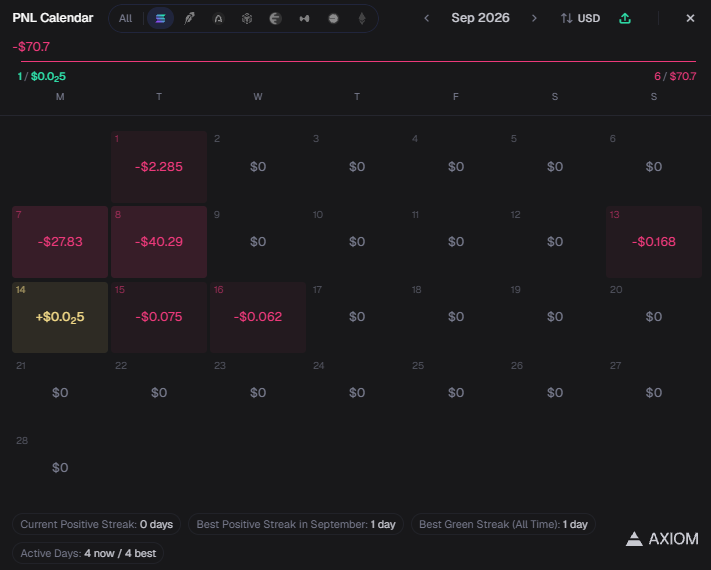
Task: Open day 8 cell showing -$40.29
Action: 159,242
